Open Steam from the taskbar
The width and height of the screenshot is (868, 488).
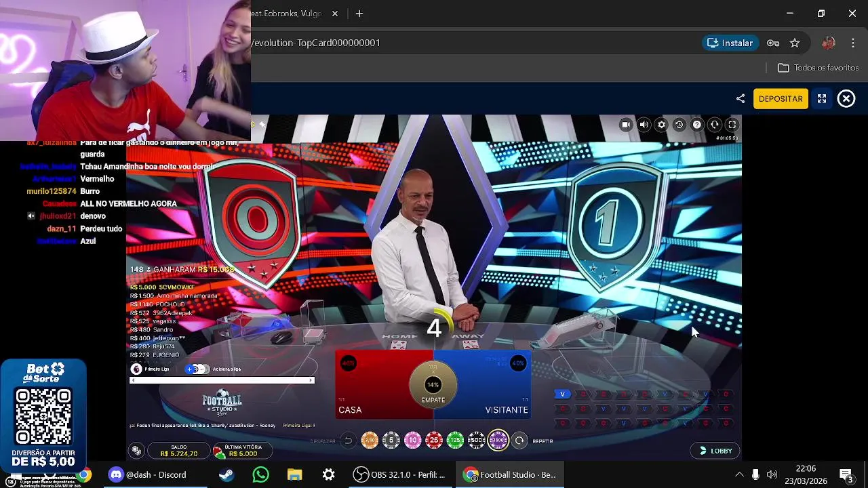pos(226,474)
